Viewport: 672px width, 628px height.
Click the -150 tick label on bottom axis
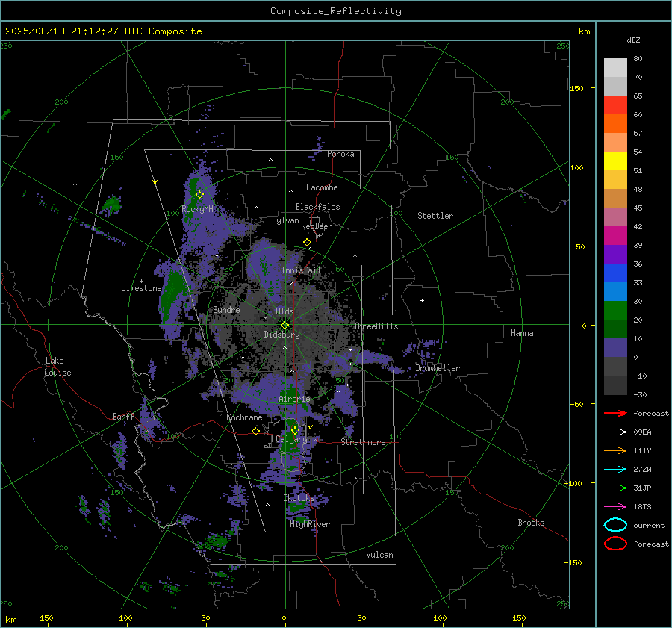pyautogui.click(x=44, y=618)
